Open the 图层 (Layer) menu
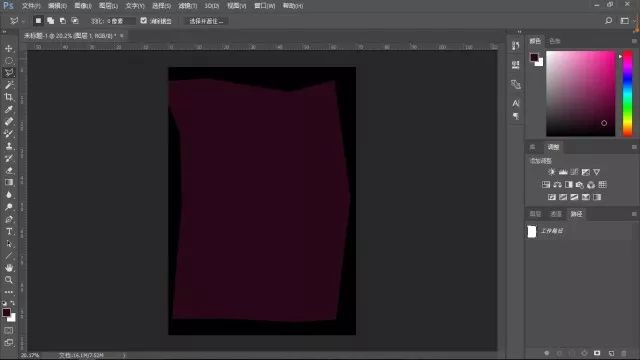The height and width of the screenshot is (360, 640). [108, 6]
